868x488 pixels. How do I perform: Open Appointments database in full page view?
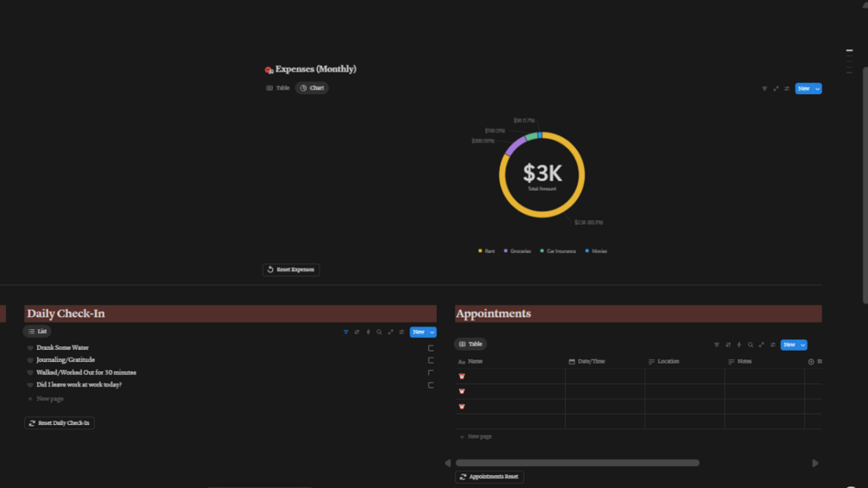click(x=761, y=345)
